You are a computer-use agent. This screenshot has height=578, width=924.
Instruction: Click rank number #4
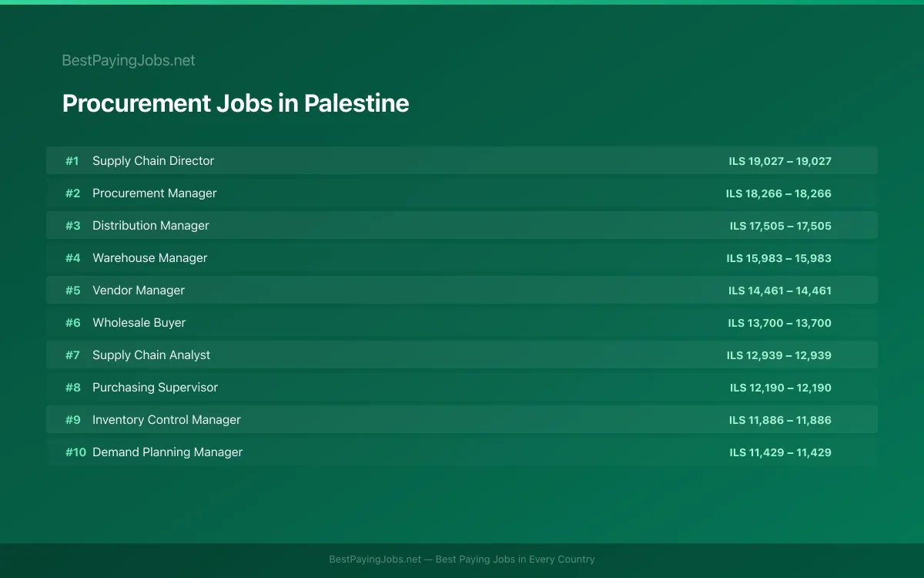click(x=72, y=258)
